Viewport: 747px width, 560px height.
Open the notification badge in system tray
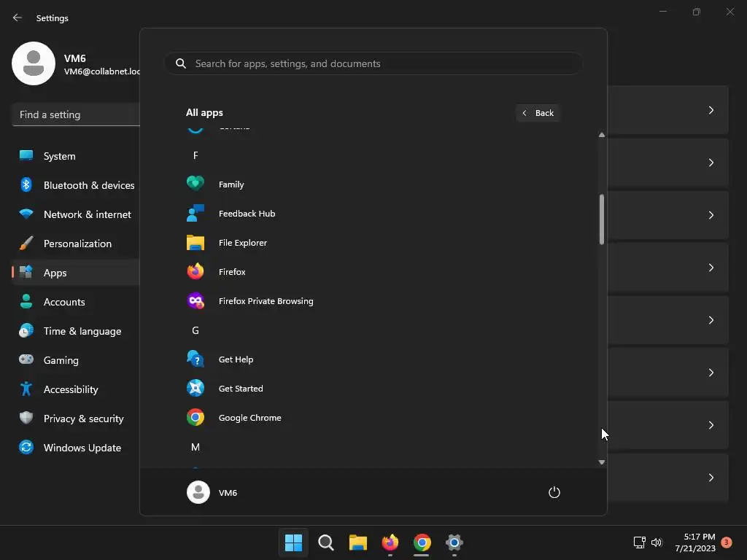click(727, 542)
